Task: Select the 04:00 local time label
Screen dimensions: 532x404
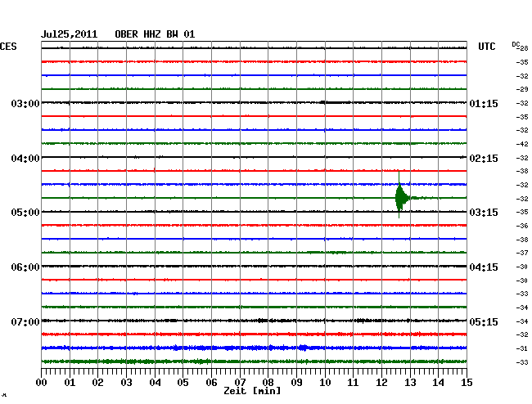Action: (25, 159)
